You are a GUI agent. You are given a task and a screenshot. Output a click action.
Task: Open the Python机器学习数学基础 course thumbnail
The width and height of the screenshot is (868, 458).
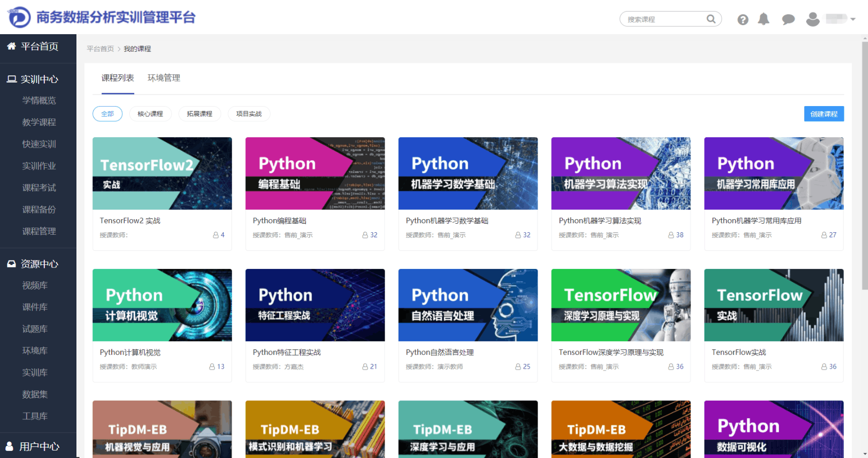click(x=468, y=173)
